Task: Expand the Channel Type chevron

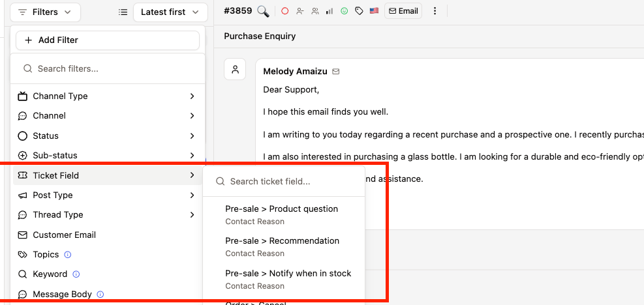Action: [192, 96]
